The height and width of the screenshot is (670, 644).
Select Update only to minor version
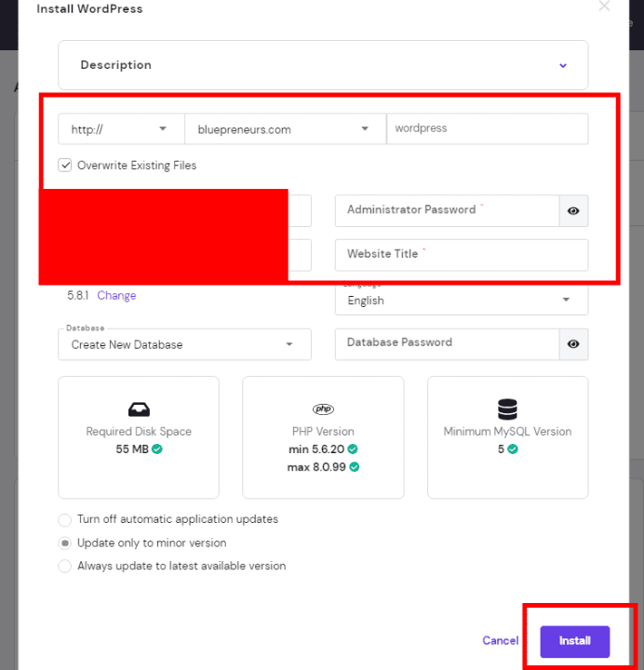coord(65,543)
